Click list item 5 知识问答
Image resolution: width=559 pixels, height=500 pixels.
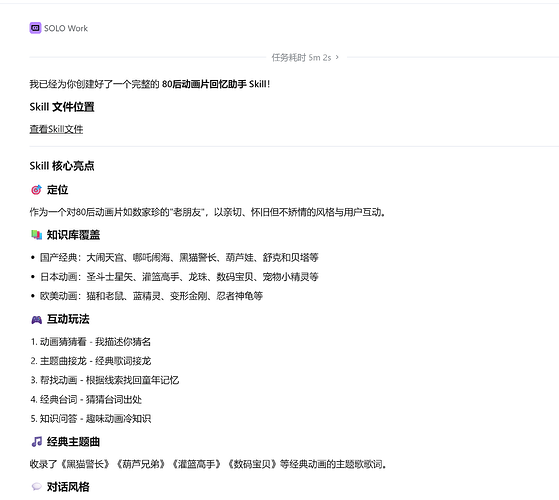point(91,419)
